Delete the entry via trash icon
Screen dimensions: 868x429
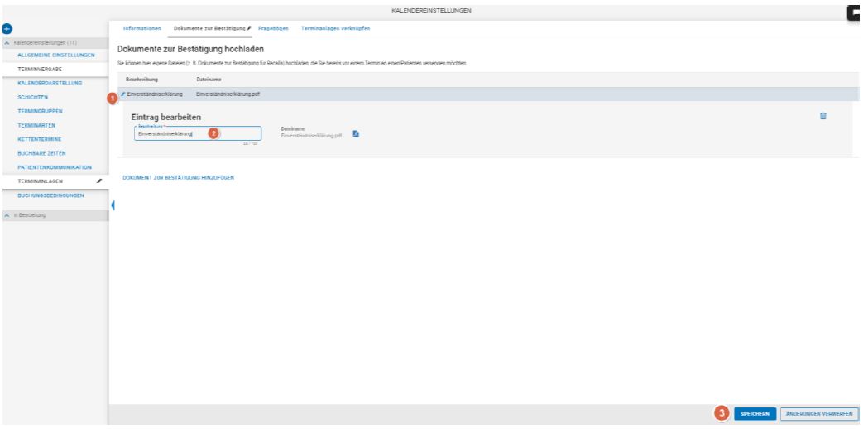click(x=822, y=117)
